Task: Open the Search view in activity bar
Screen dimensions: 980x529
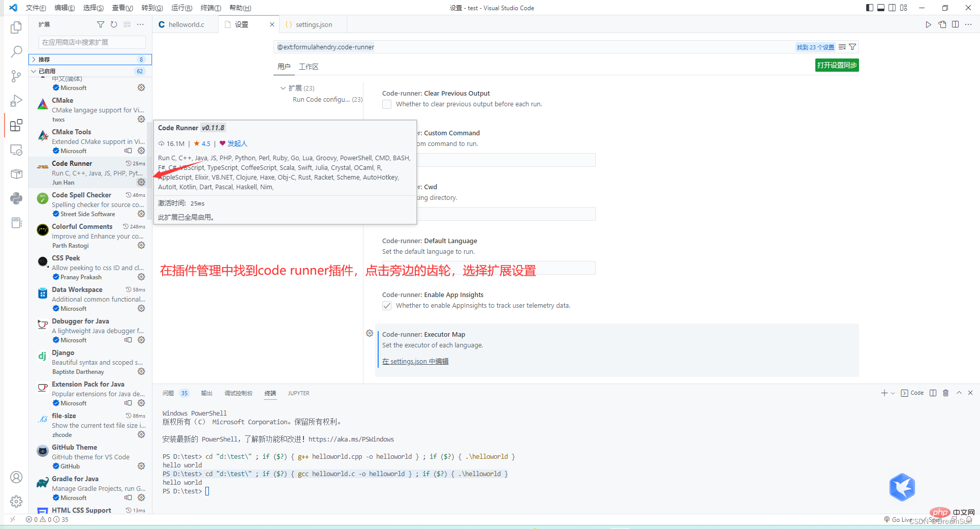Action: [16, 51]
